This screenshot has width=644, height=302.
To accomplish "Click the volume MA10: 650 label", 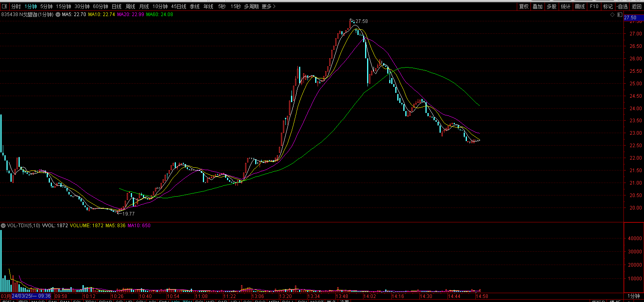I will tap(139, 226).
